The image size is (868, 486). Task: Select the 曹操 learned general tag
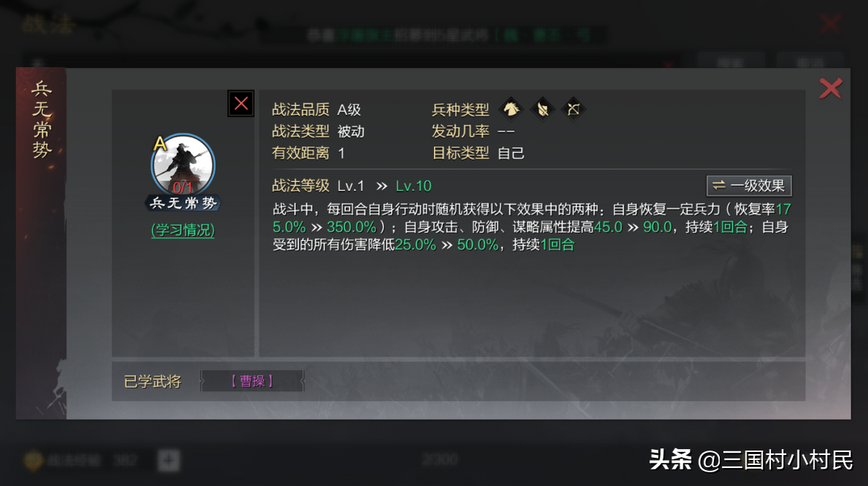pyautogui.click(x=252, y=381)
